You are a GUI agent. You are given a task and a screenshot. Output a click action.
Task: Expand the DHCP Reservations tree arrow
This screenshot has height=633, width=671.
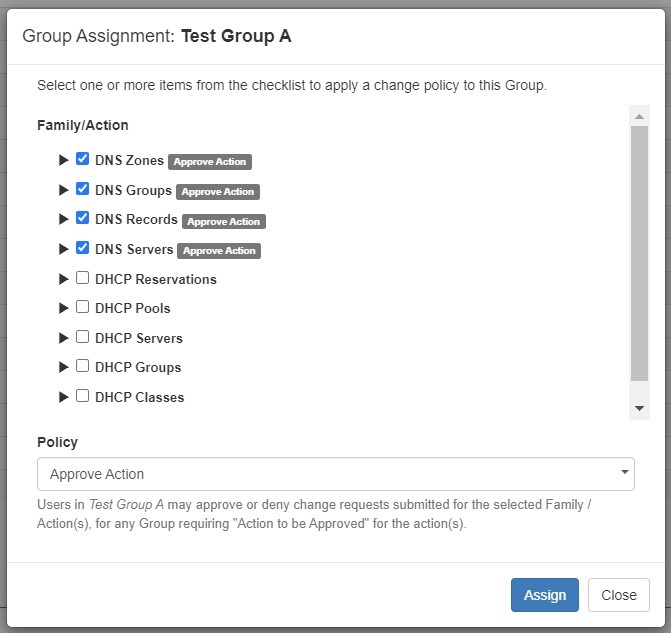[64, 279]
